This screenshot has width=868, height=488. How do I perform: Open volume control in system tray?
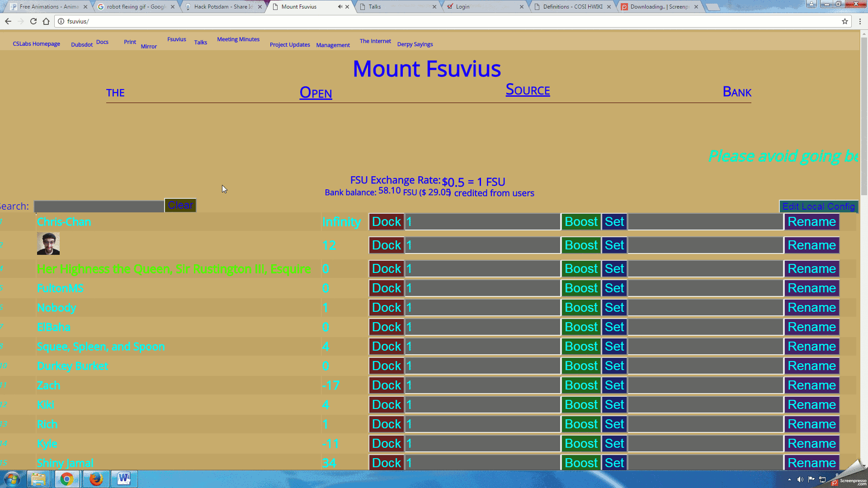coord(800,479)
